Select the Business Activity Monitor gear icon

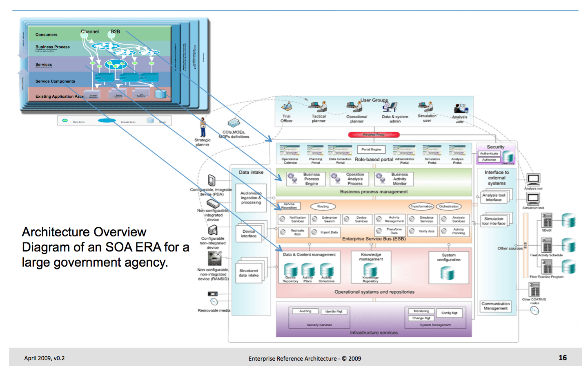pos(380,177)
